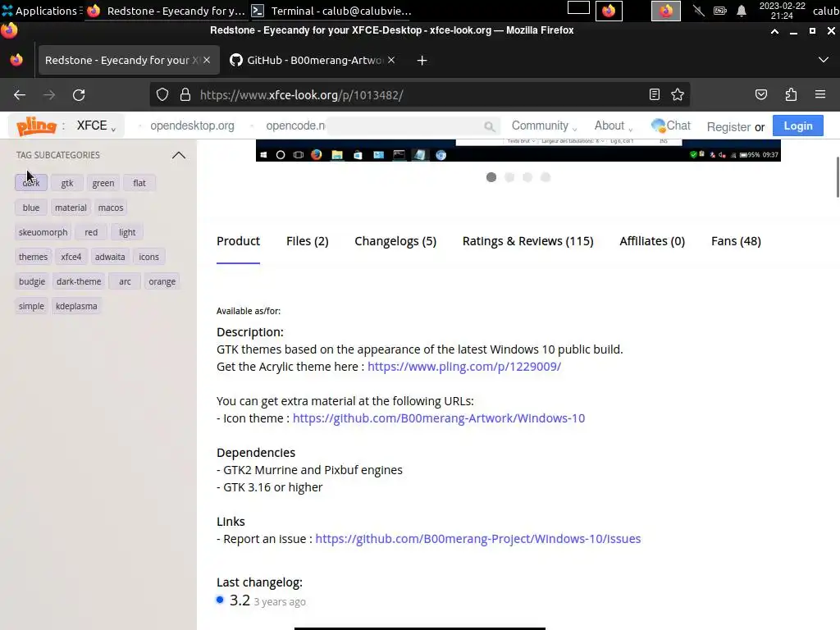The width and height of the screenshot is (840, 630).
Task: Click the Login button
Action: pos(797,126)
